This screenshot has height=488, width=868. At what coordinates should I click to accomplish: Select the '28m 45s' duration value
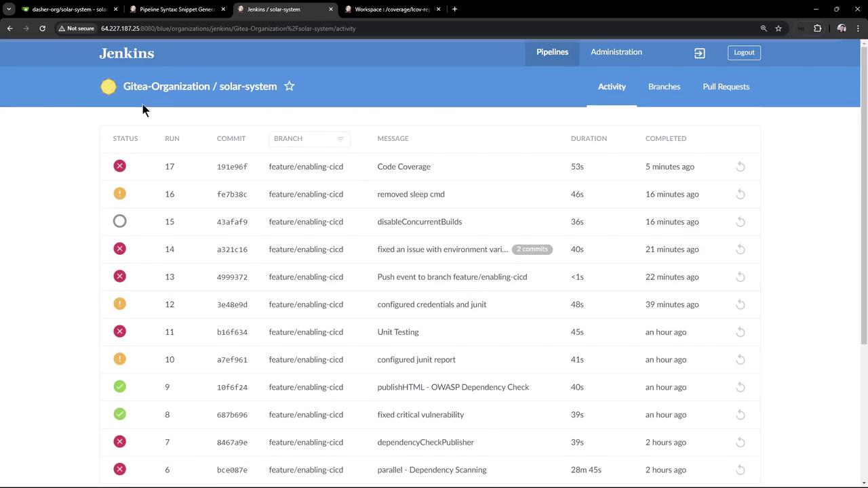coord(586,470)
